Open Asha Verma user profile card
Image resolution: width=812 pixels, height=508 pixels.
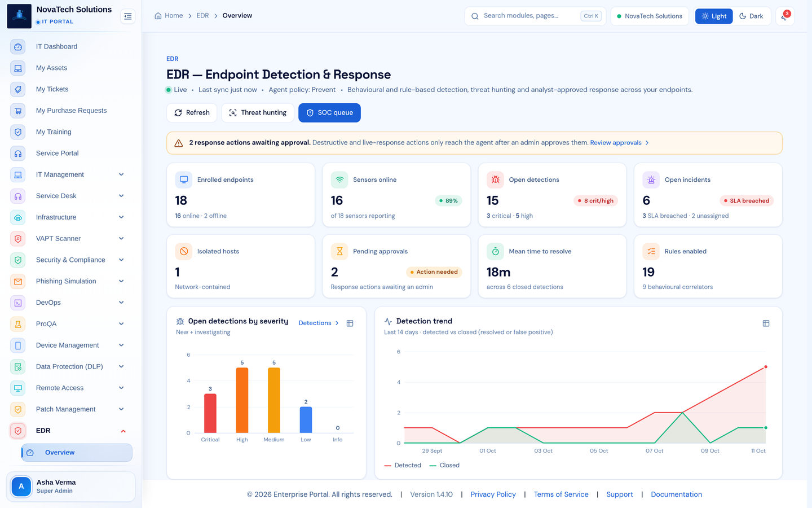tap(71, 487)
